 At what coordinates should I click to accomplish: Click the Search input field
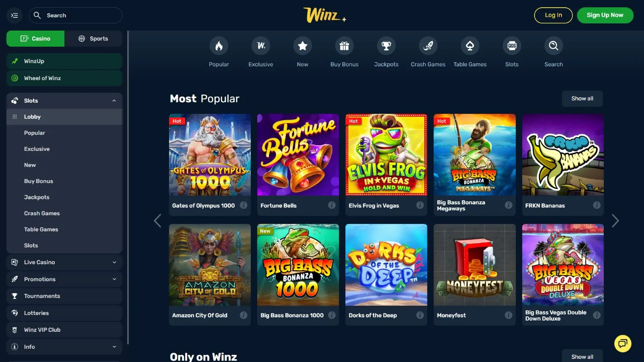tap(76, 15)
